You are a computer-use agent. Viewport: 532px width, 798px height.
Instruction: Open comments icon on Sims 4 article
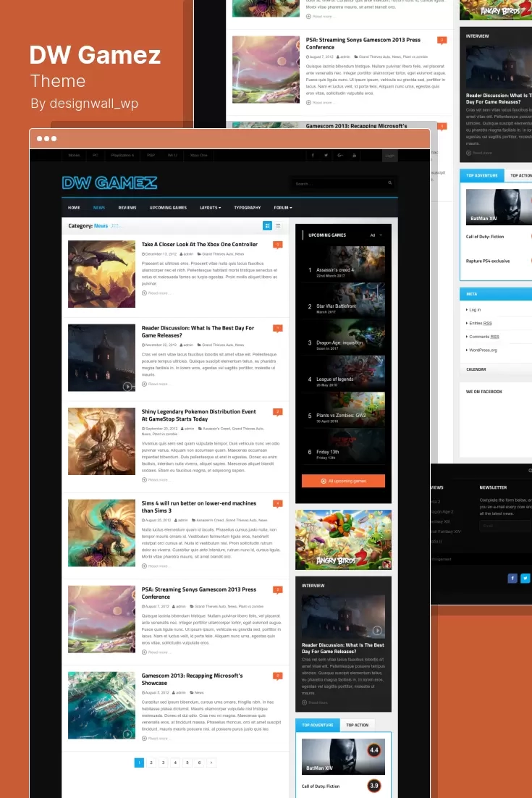pos(278,503)
